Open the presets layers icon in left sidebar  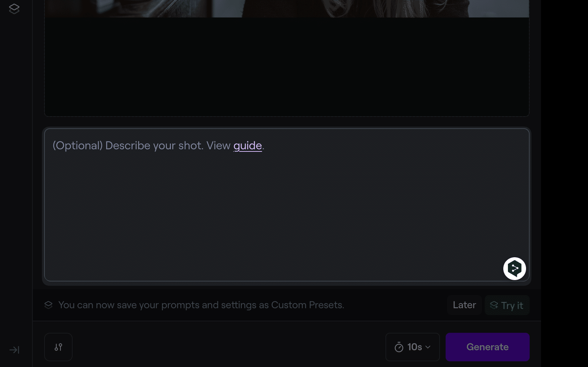point(14,9)
